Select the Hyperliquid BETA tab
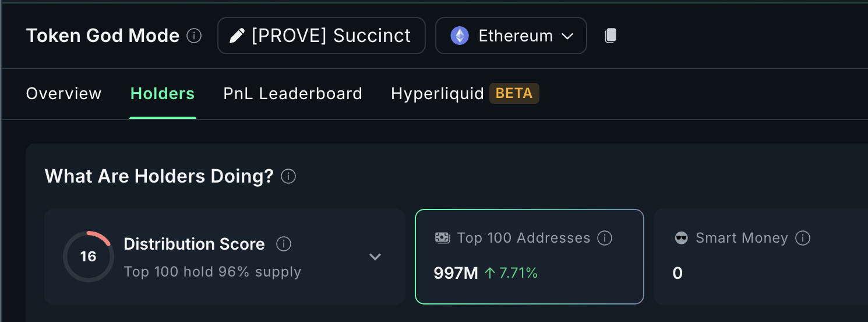Image resolution: width=868 pixels, height=322 pixels. point(465,93)
